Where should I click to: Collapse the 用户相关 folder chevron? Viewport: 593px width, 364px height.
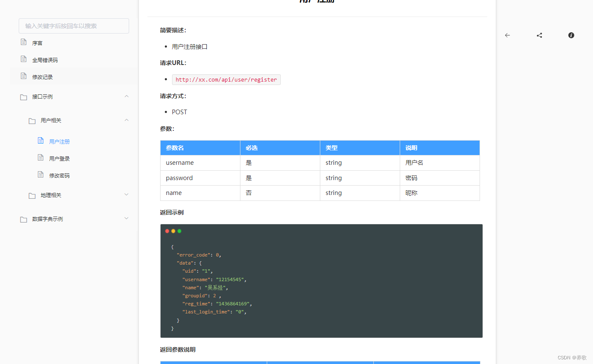[x=127, y=120]
